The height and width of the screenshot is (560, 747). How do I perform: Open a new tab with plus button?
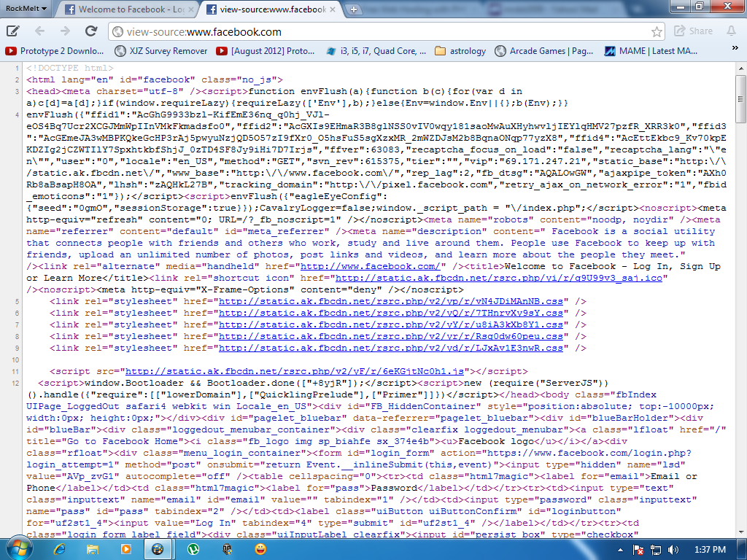353,9
